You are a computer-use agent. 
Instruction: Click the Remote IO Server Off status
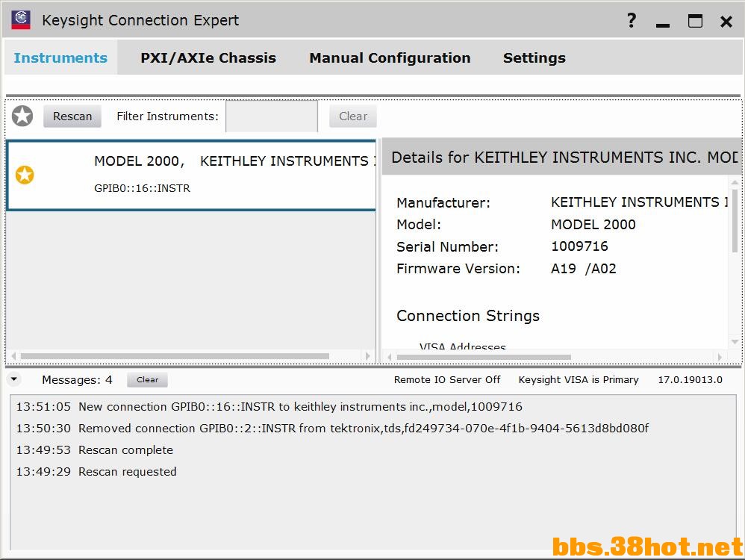(447, 380)
